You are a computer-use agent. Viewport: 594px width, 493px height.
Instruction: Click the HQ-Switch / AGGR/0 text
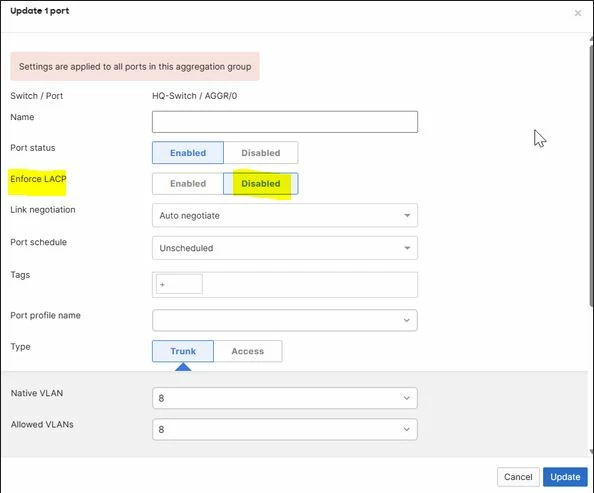[194, 96]
